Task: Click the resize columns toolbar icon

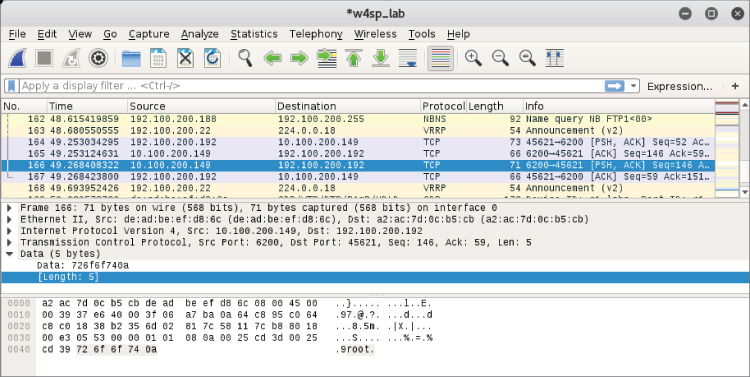Action: point(555,58)
